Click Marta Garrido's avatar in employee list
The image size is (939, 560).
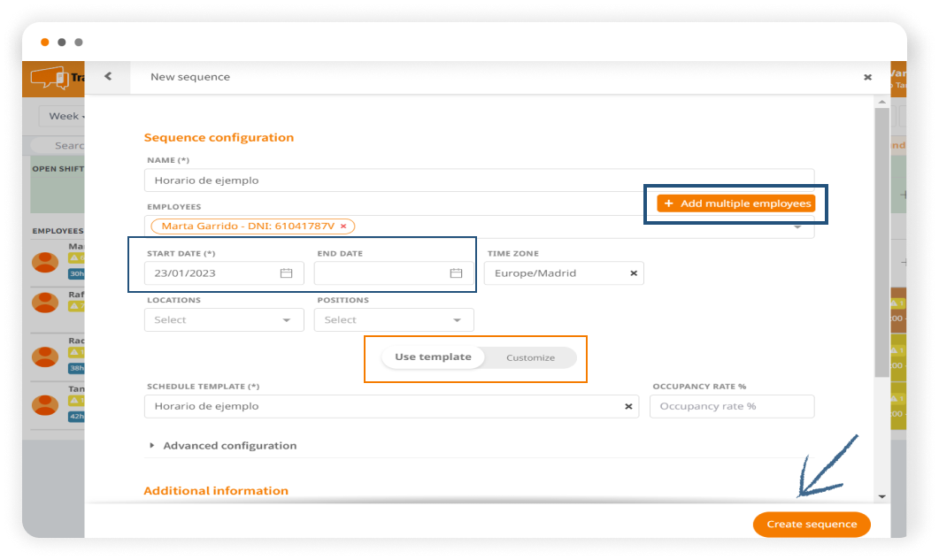click(45, 262)
